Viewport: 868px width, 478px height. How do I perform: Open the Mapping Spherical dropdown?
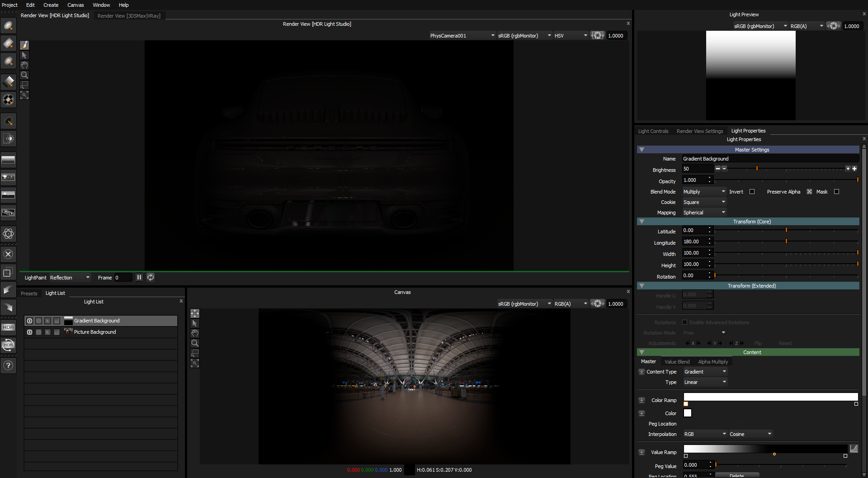(x=704, y=213)
